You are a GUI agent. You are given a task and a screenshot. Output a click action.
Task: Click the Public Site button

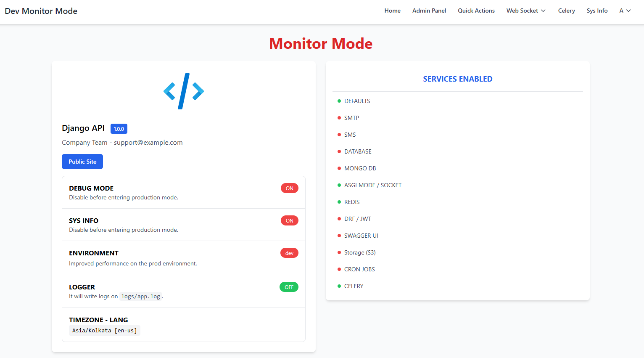(x=82, y=162)
